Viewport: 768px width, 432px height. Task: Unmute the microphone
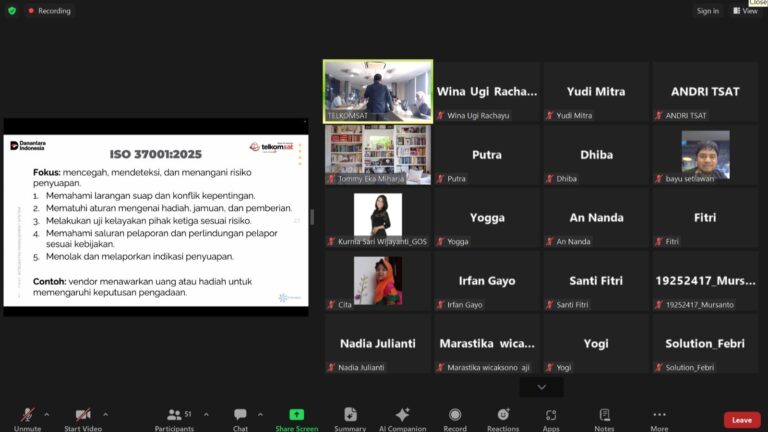27,419
